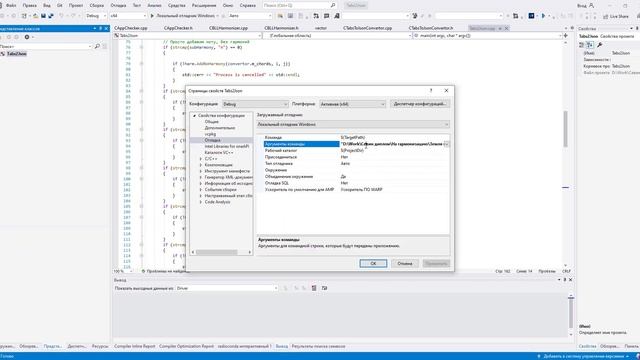
Task: Select Tabs2Json in the class view tree
Action: pyautogui.click(x=17, y=54)
